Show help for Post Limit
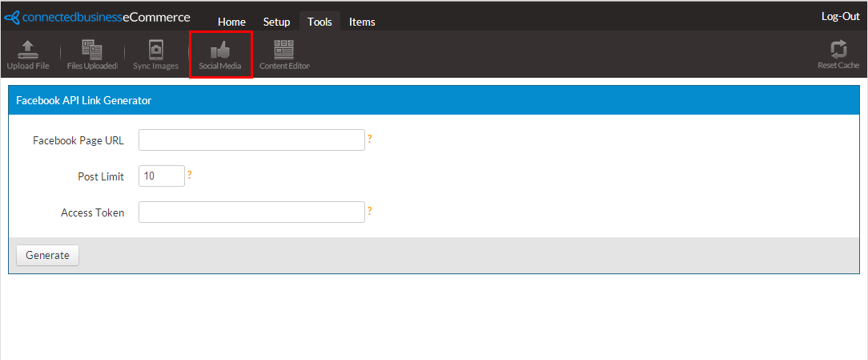The image size is (868, 360). pos(189,175)
